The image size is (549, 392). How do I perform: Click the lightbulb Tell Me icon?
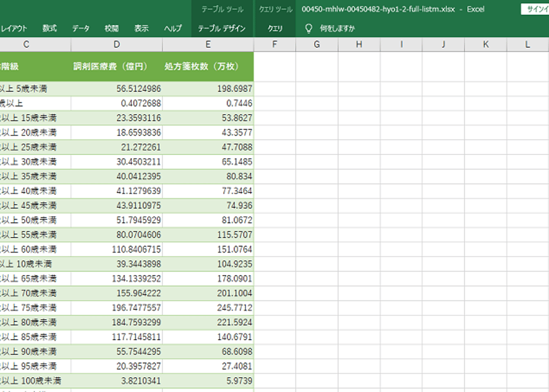coord(308,29)
